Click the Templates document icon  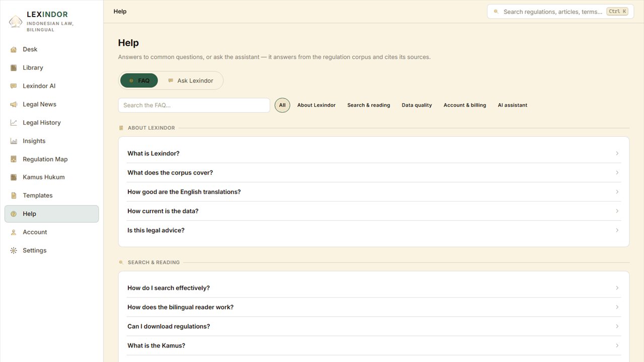pyautogui.click(x=14, y=196)
